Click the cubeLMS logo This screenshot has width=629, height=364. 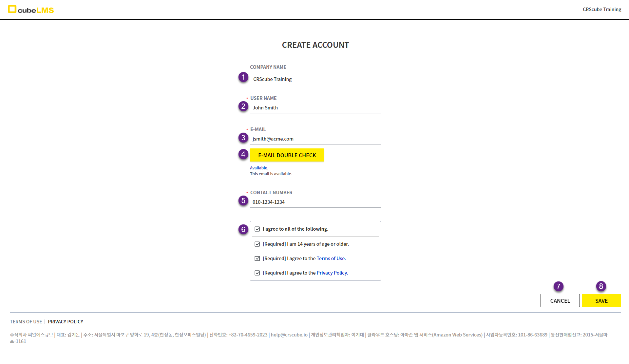click(x=31, y=10)
